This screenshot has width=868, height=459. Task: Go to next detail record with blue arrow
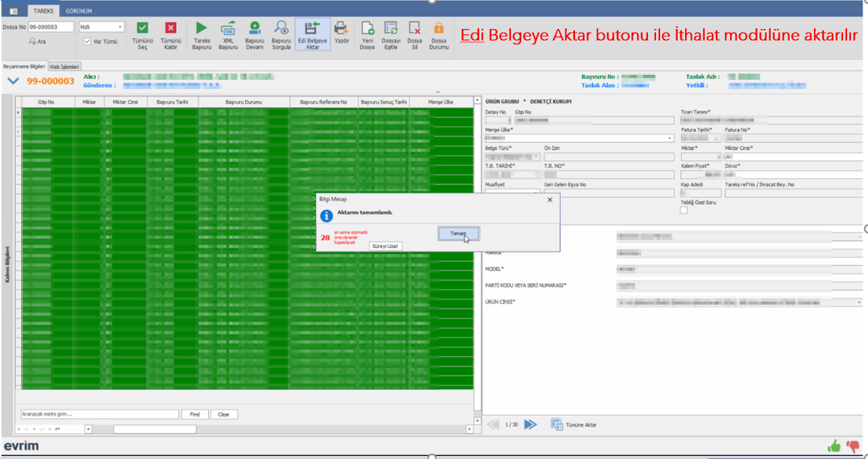531,425
